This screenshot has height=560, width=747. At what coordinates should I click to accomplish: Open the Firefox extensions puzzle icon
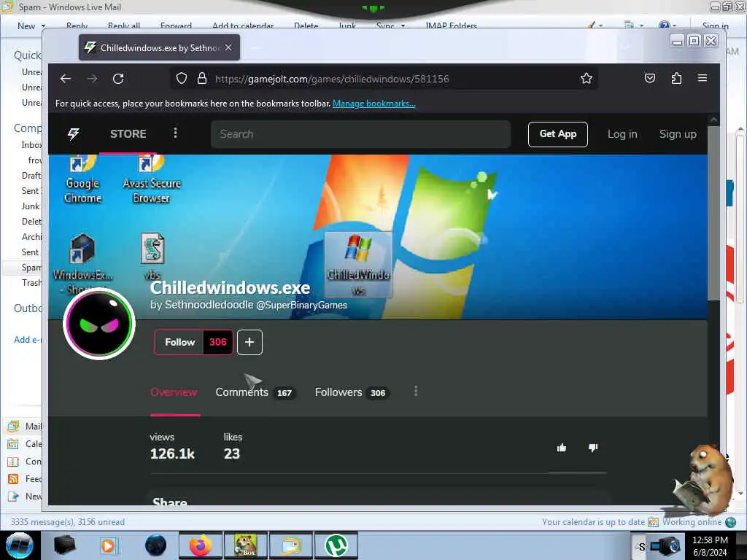pos(676,78)
